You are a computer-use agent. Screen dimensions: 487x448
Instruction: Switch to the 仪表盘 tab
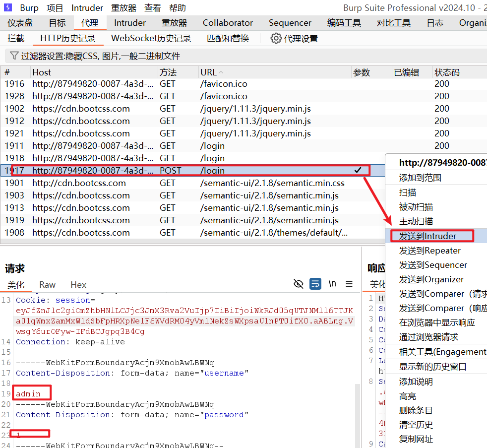coord(20,23)
